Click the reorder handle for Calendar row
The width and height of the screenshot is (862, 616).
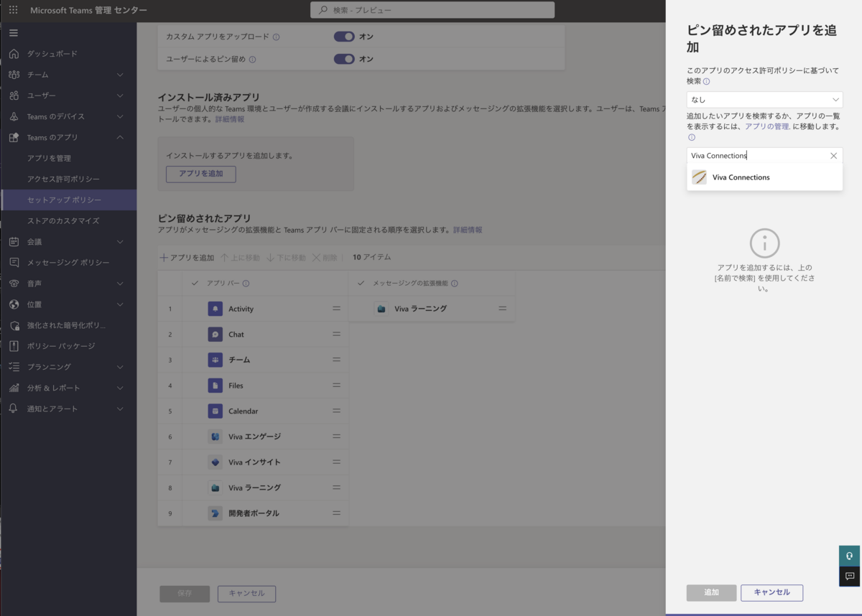[336, 411]
